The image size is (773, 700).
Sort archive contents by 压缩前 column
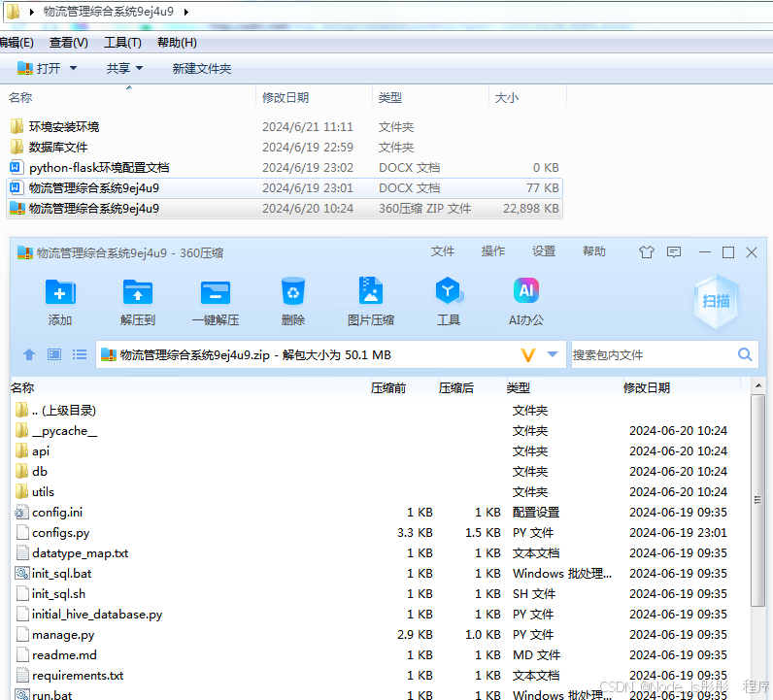388,388
